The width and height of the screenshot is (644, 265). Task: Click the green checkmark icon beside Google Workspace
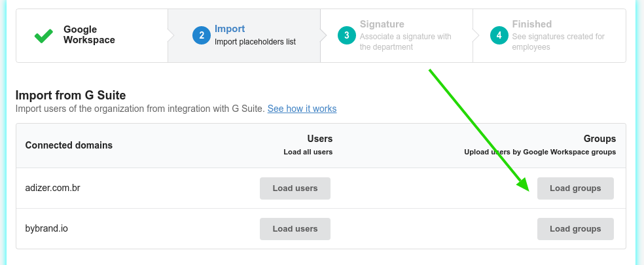coord(44,36)
